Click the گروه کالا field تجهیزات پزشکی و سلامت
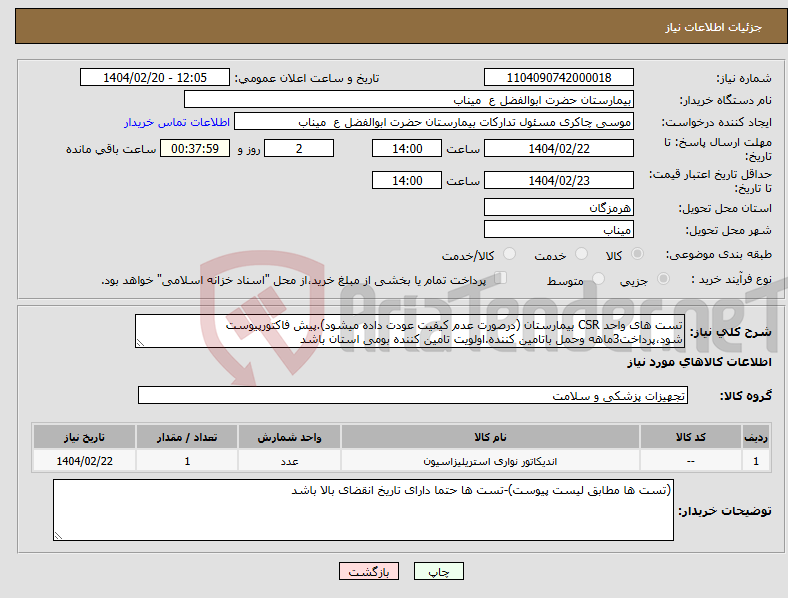The width and height of the screenshot is (788, 598). (x=413, y=395)
